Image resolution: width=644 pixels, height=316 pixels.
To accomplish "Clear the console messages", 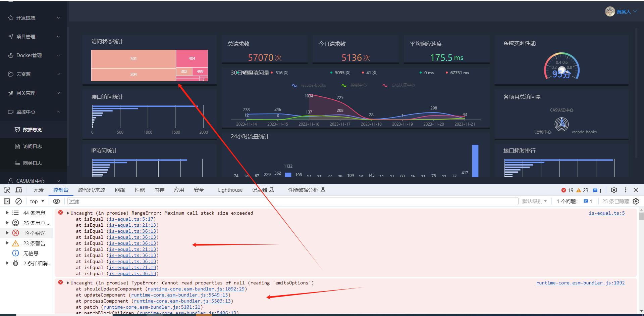I will 18,201.
